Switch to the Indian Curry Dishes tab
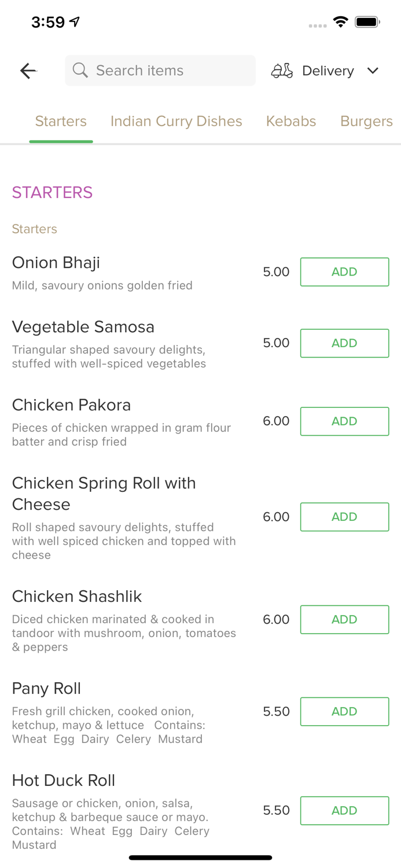Viewport: 401px width, 868px height. 176,121
